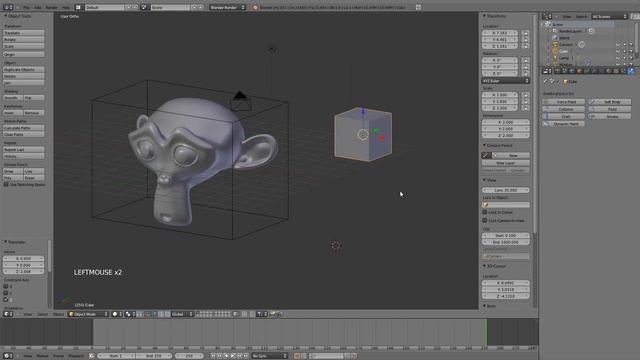
Task: Collapse the Transform panel
Action: point(484,16)
